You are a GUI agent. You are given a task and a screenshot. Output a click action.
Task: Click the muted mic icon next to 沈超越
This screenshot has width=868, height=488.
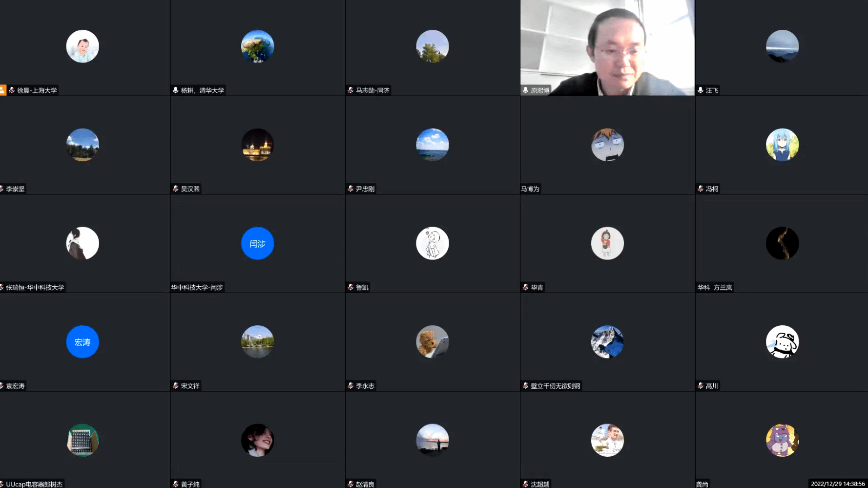[x=526, y=484]
